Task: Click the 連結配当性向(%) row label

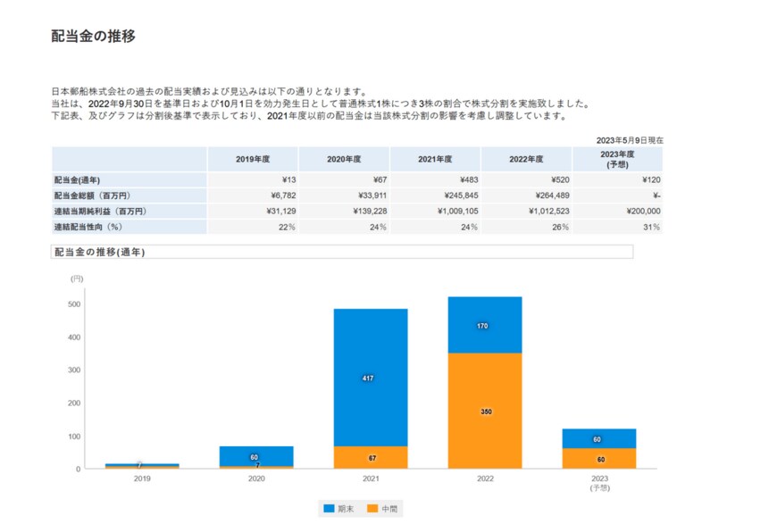Action: coord(87,229)
